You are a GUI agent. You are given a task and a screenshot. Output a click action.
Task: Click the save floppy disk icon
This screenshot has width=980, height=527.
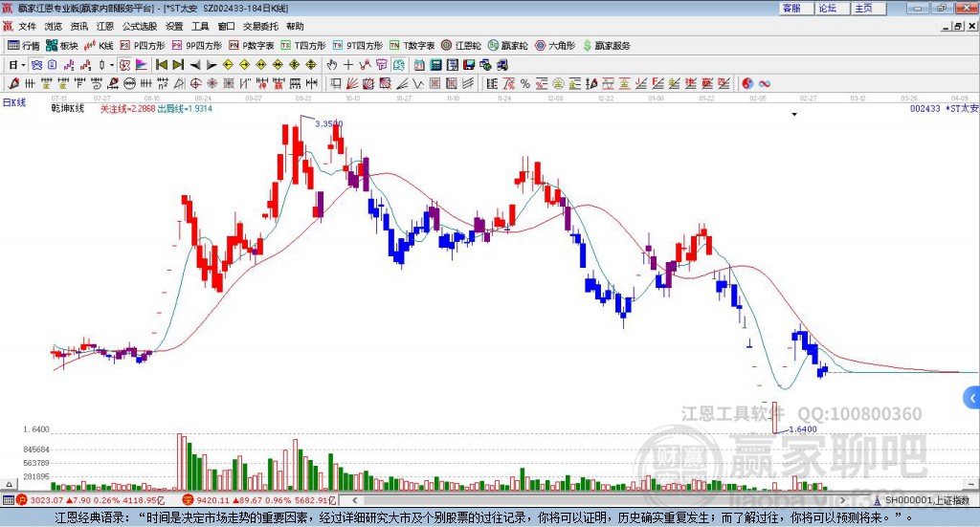pyautogui.click(x=469, y=65)
